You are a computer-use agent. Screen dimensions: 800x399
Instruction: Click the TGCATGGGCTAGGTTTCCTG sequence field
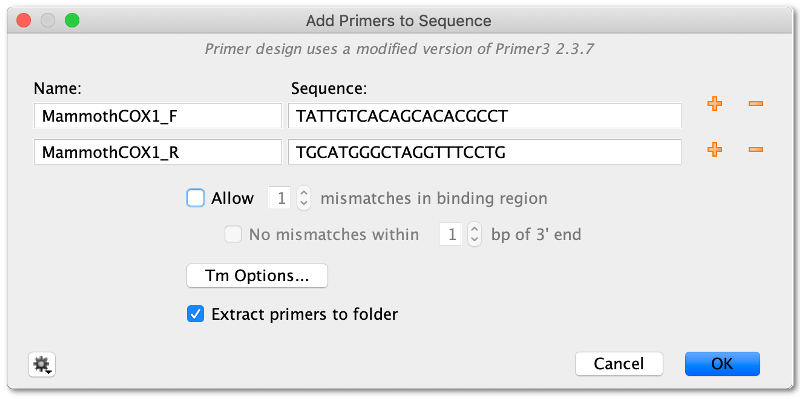pyautogui.click(x=485, y=152)
